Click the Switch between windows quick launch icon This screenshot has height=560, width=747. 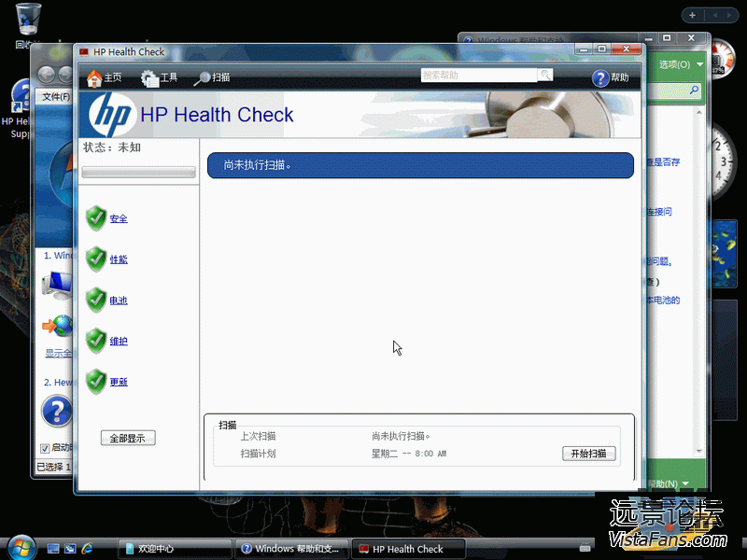point(70,549)
